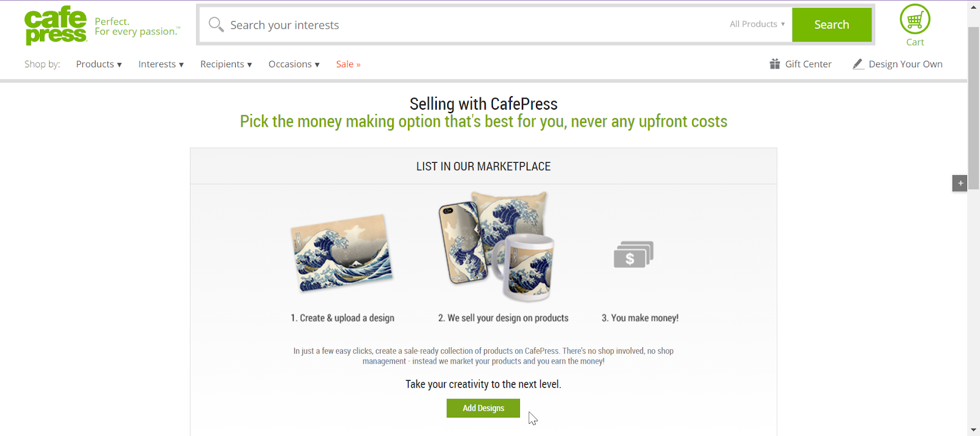This screenshot has width=980, height=436.
Task: Click the Cart text label
Action: 915,42
